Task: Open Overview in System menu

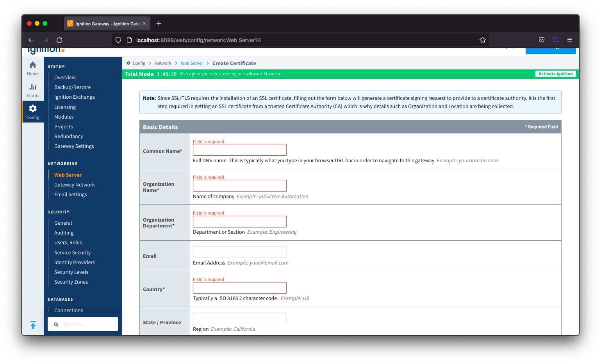Action: pyautogui.click(x=65, y=77)
